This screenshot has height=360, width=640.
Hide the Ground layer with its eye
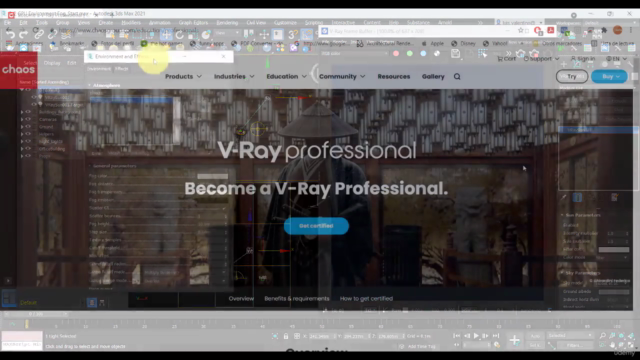[x=28, y=127]
